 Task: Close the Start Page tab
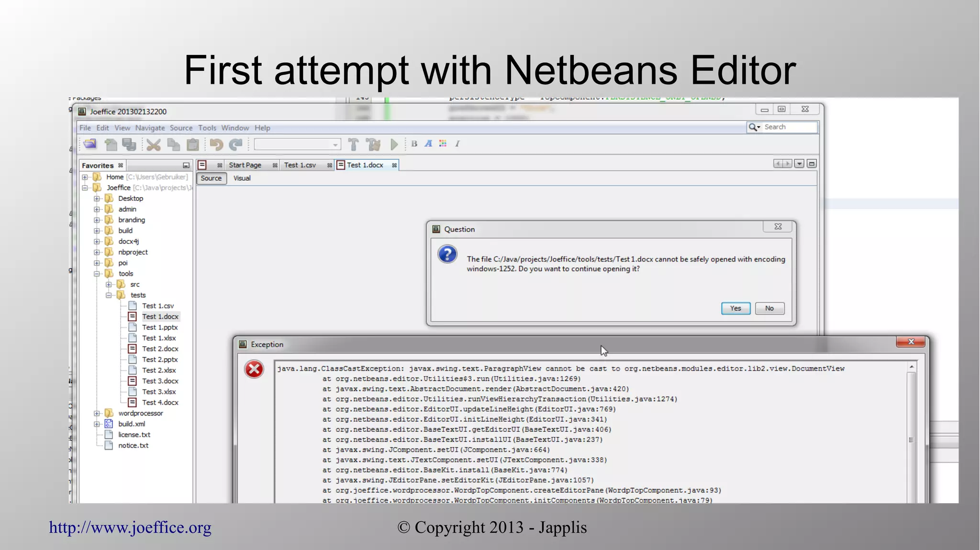click(275, 165)
